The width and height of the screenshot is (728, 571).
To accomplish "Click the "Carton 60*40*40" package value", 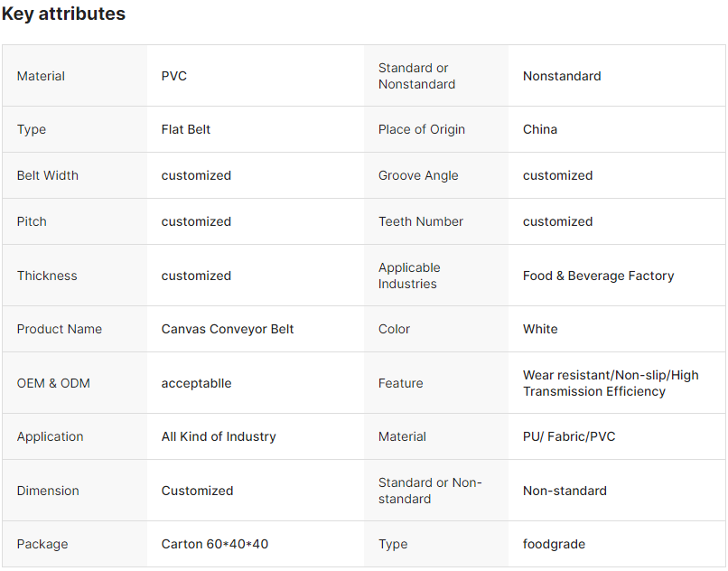I will pyautogui.click(x=215, y=544).
